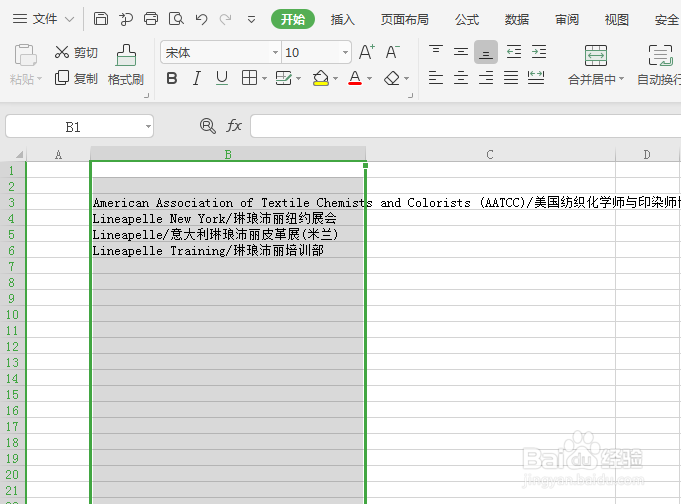Open the 文件 menu
Image resolution: width=681 pixels, height=504 pixels.
(x=43, y=19)
